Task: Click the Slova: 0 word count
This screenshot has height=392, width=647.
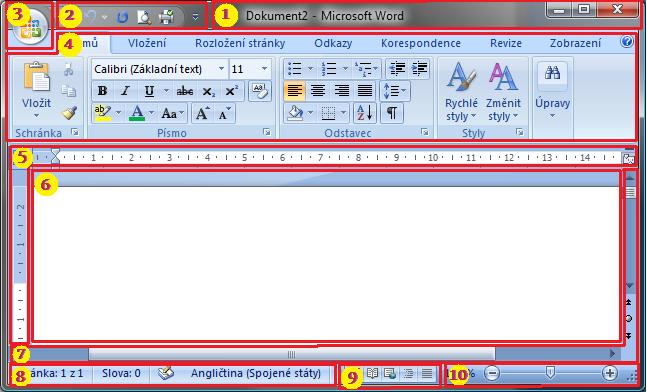Action: click(121, 373)
